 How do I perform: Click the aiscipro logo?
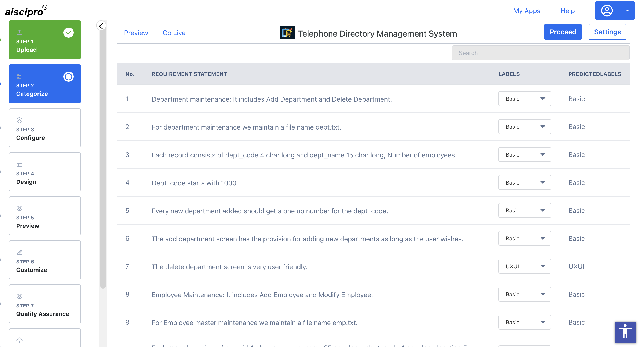[x=26, y=11]
